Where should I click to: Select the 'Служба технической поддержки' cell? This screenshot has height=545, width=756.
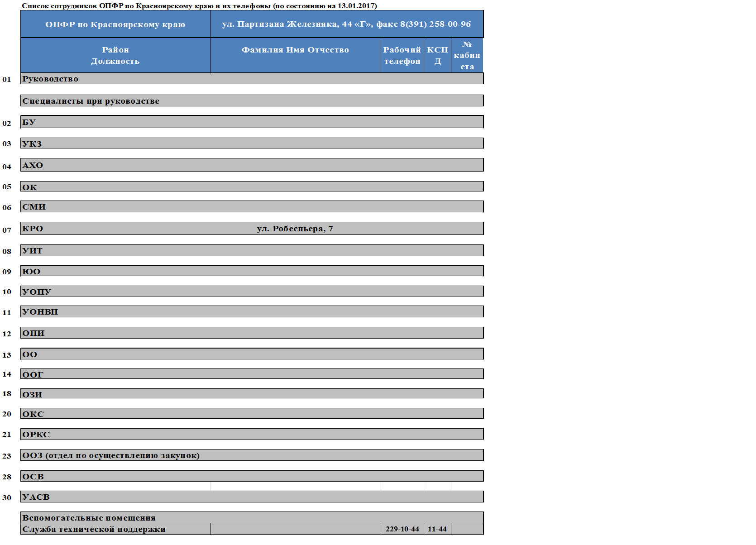point(94,529)
